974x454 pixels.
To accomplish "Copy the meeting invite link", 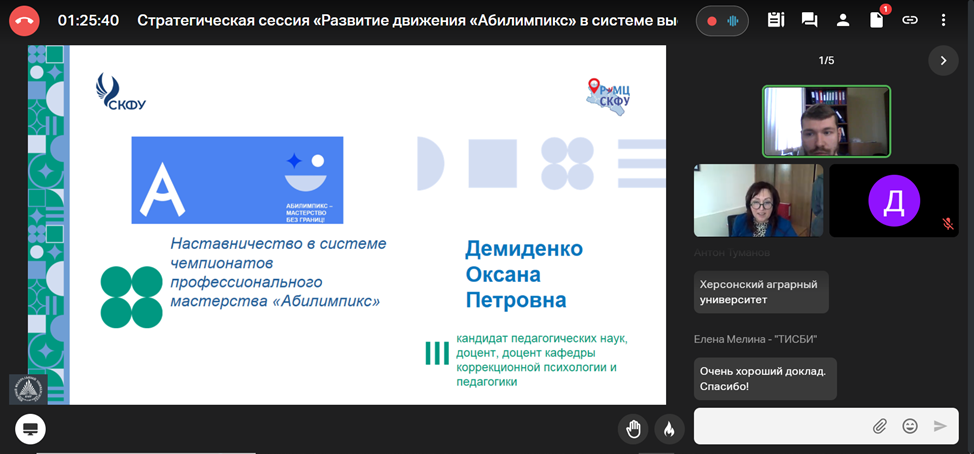I will click(x=910, y=20).
